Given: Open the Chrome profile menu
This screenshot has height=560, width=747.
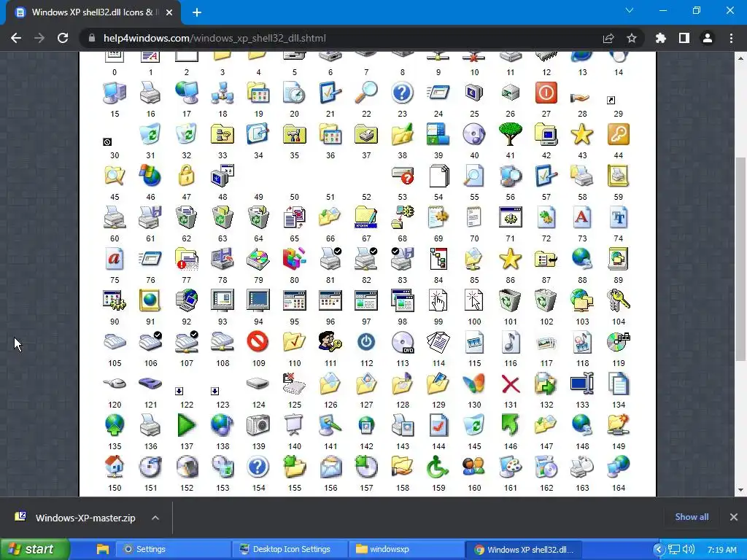Looking at the screenshot, I should (x=708, y=38).
